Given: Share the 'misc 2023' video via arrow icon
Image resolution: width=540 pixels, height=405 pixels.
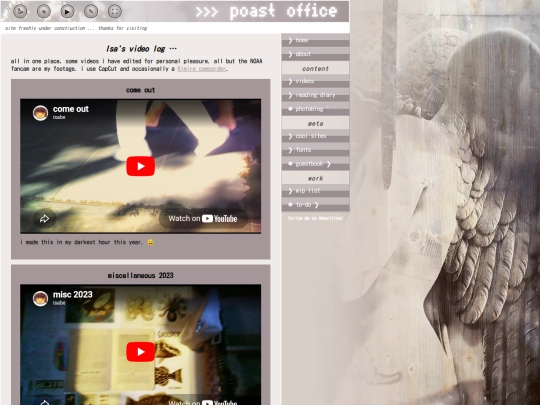Looking at the screenshot, I should [x=44, y=401].
